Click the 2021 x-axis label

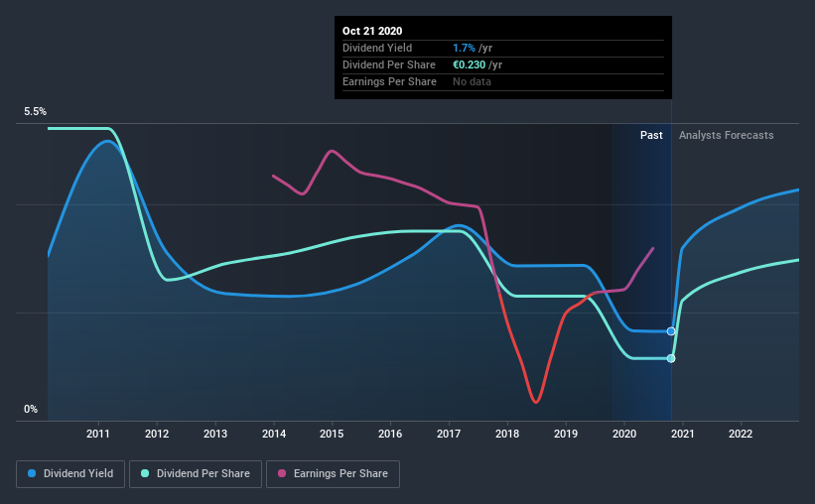pyautogui.click(x=682, y=434)
